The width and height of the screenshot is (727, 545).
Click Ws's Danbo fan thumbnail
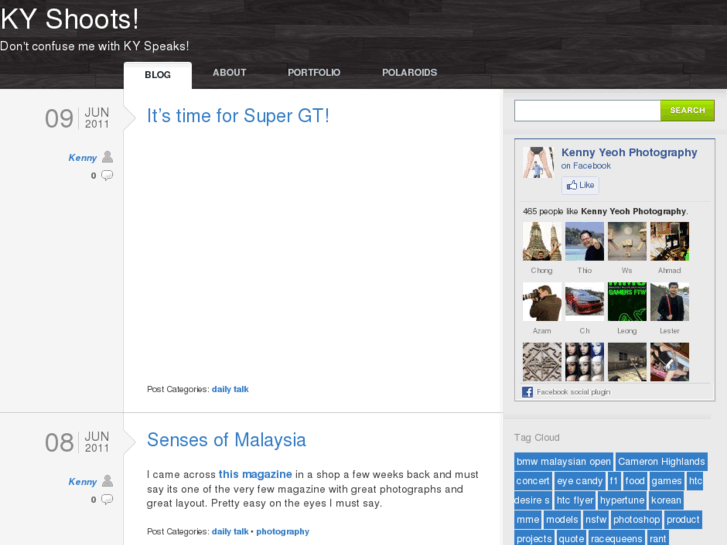coord(627,241)
